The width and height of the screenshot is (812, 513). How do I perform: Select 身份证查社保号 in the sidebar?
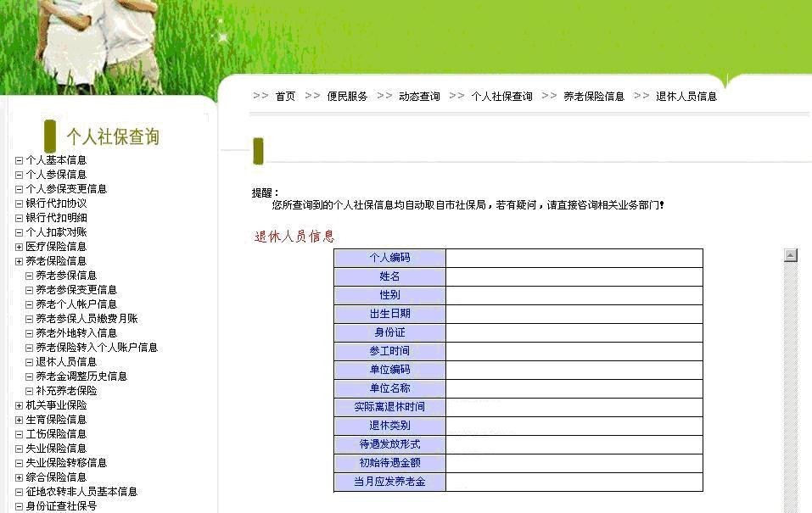[59, 505]
